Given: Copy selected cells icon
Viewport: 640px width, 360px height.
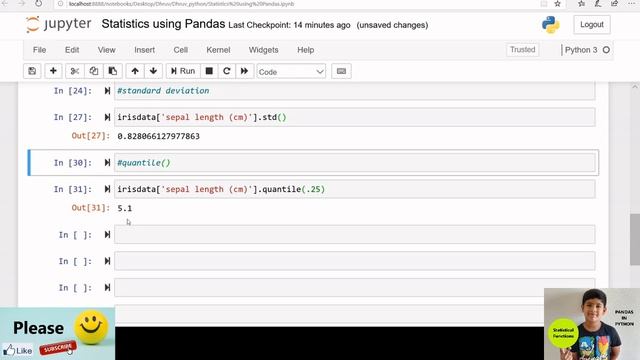Looking at the screenshot, I should (93, 71).
